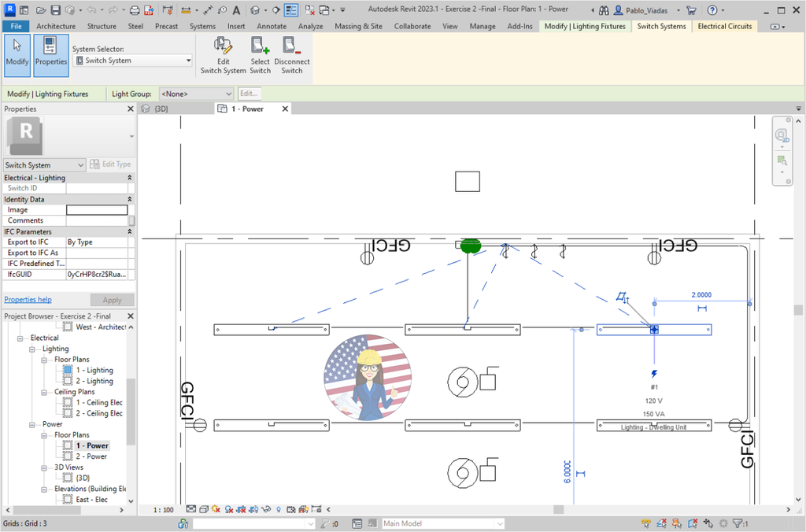This screenshot has height=532, width=806.
Task: Open the File menu
Action: coord(16,26)
